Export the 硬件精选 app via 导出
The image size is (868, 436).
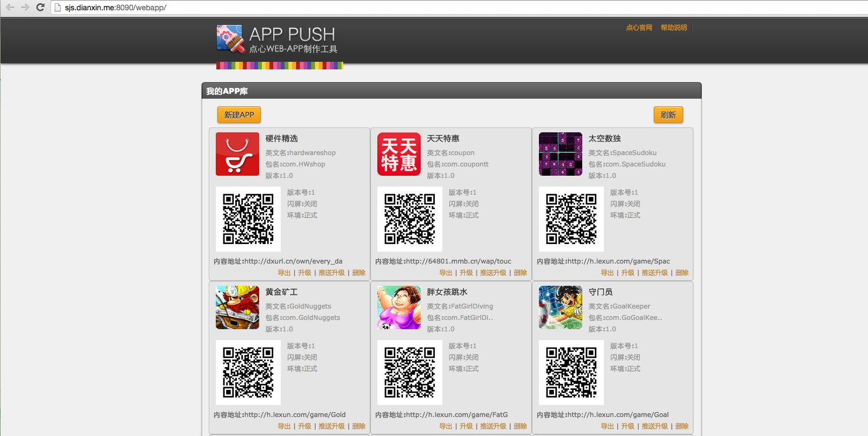(x=284, y=273)
